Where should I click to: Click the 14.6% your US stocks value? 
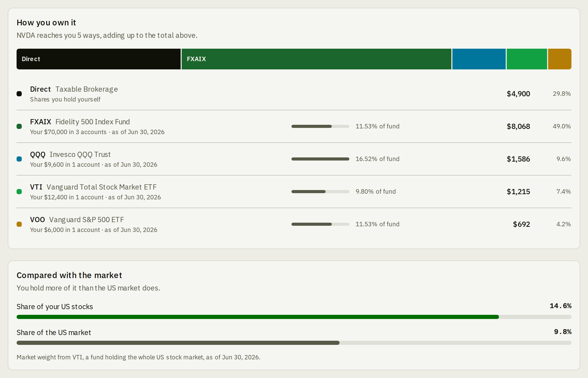[561, 306]
